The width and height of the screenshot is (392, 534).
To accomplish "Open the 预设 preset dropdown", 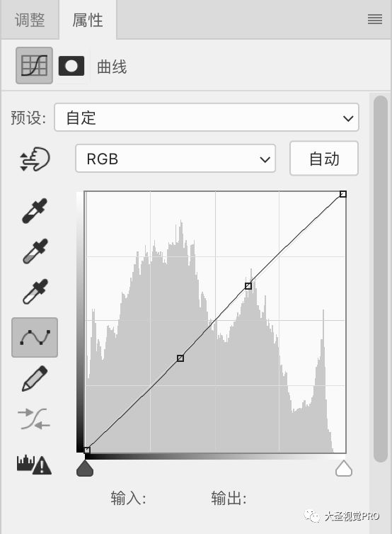I will (207, 118).
